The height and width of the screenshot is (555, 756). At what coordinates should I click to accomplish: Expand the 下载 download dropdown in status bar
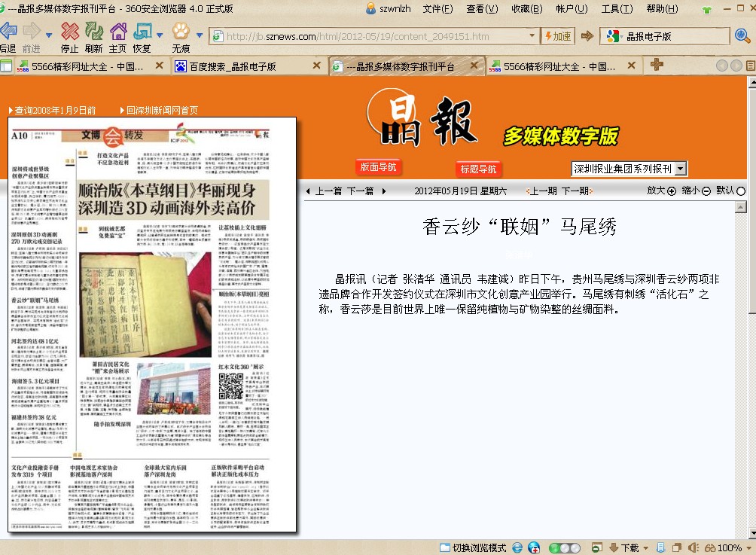[x=645, y=547]
